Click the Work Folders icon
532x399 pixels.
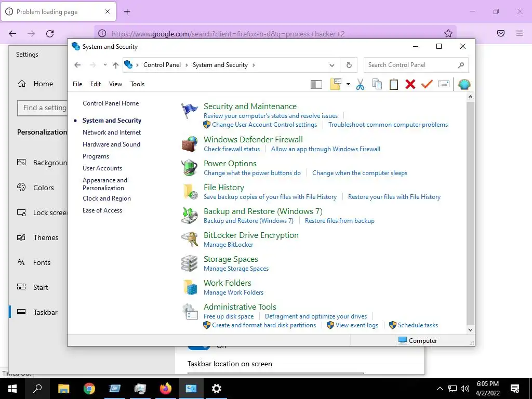(189, 287)
